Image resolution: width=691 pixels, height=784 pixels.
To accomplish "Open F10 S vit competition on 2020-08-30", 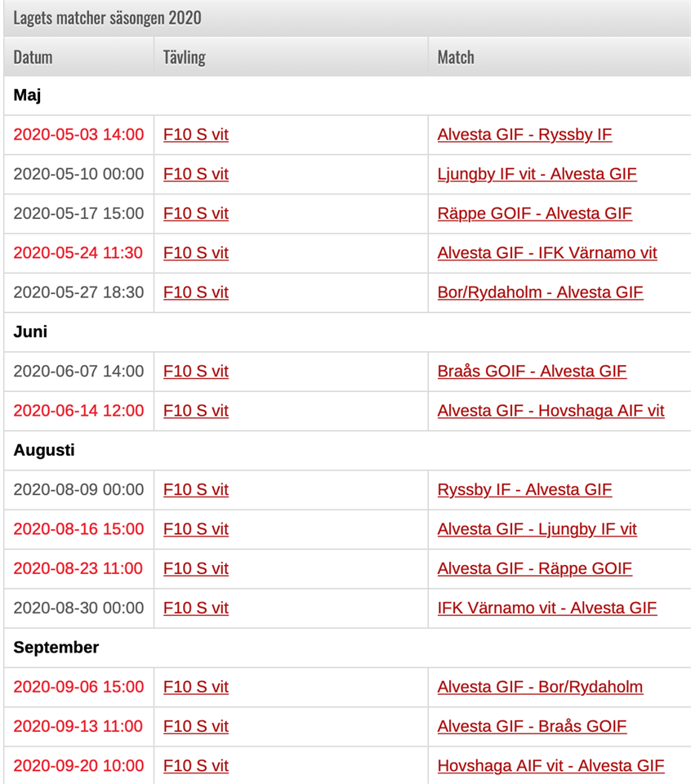I will (196, 608).
